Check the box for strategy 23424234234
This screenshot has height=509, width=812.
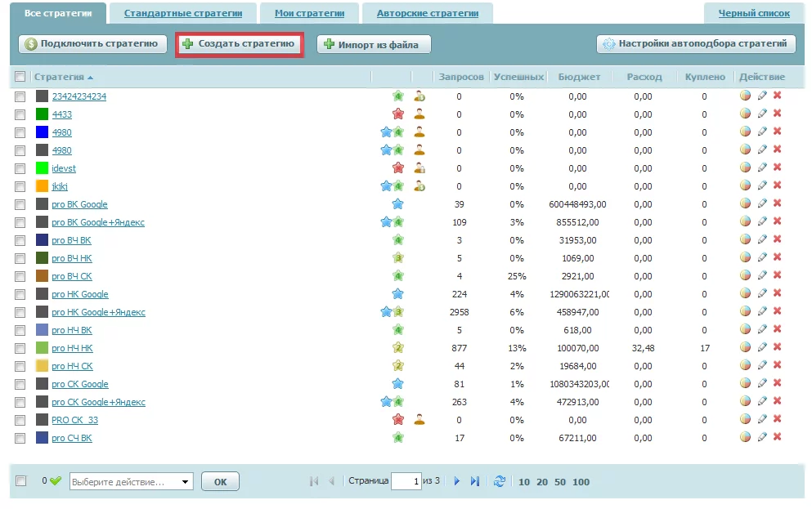click(x=20, y=96)
